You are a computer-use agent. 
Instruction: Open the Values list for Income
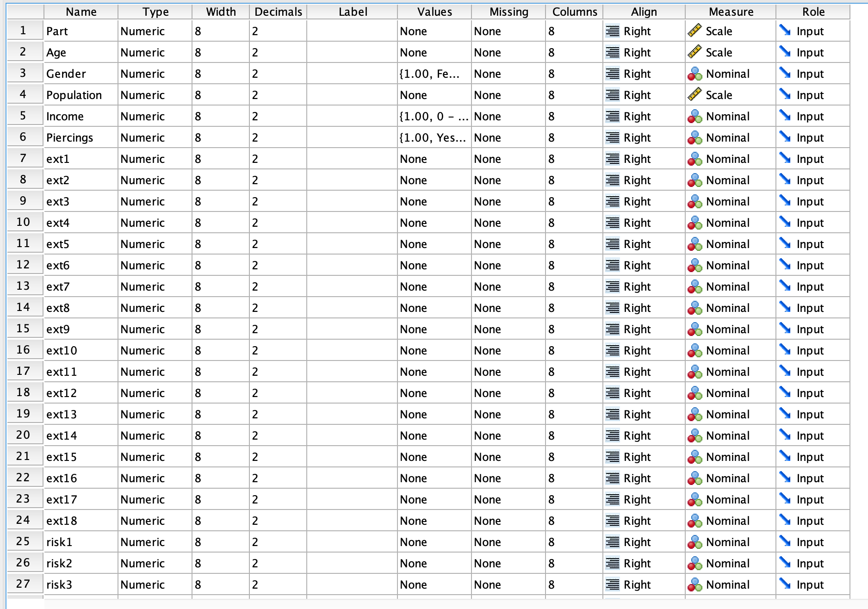point(433,116)
